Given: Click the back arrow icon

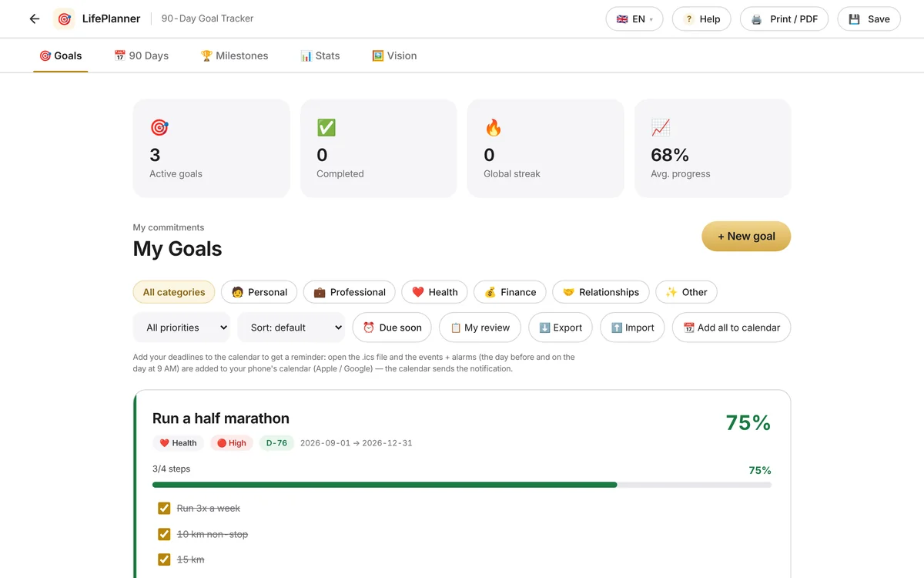Looking at the screenshot, I should [35, 18].
